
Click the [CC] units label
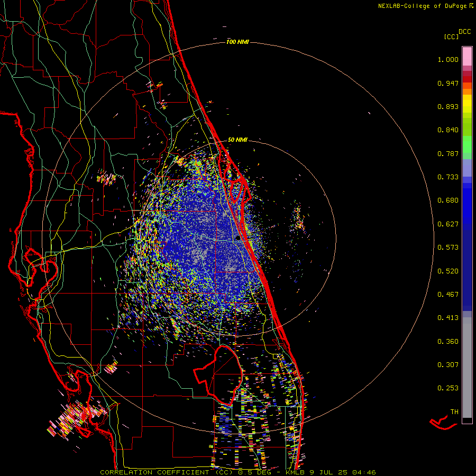click(451, 36)
